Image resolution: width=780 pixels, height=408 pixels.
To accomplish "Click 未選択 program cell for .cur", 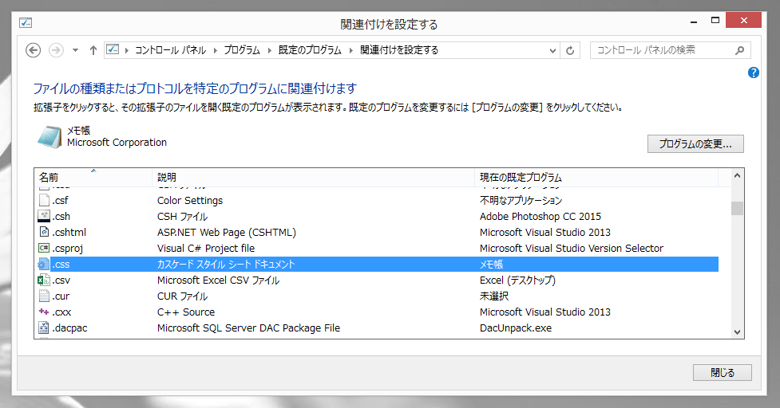I will [494, 296].
